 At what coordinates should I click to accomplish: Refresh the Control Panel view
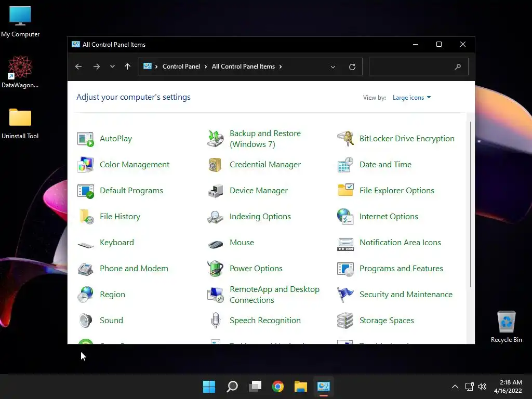[x=352, y=67]
